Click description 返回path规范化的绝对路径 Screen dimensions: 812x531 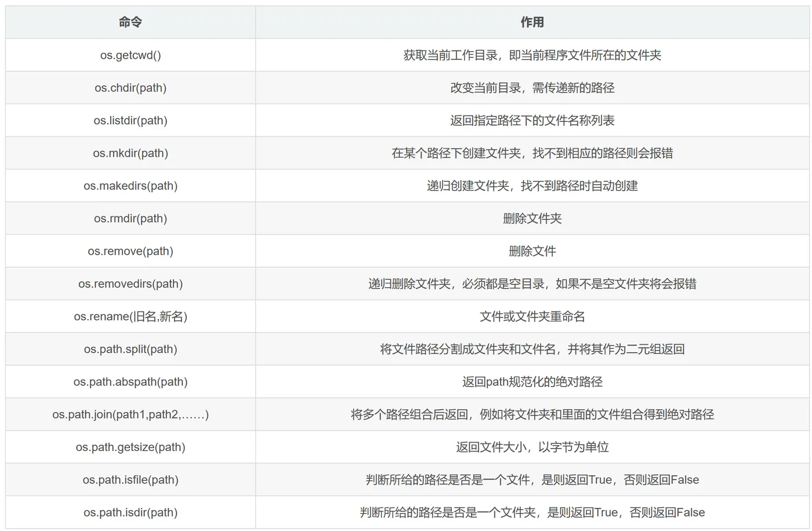click(x=532, y=382)
